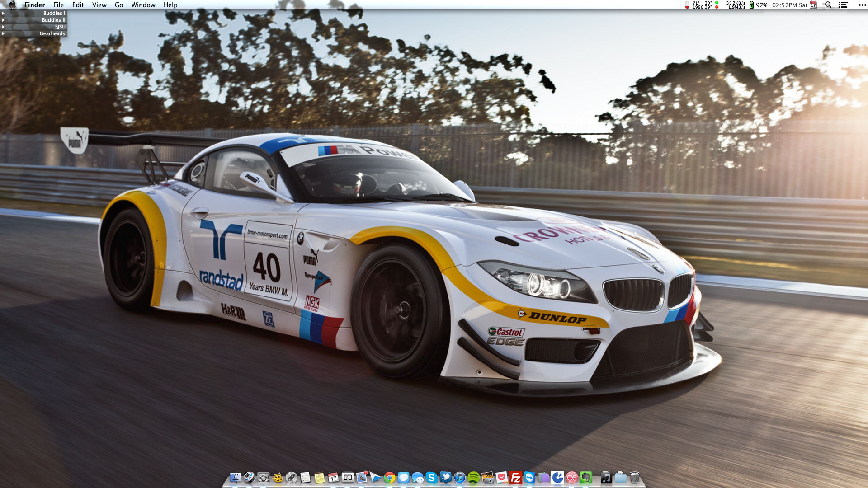Screen dimensions: 868x488
Task: Open the Go menu
Action: (119, 5)
